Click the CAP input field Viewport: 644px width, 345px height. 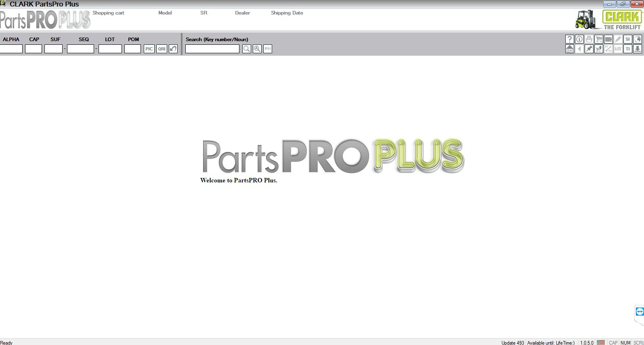pyautogui.click(x=34, y=49)
